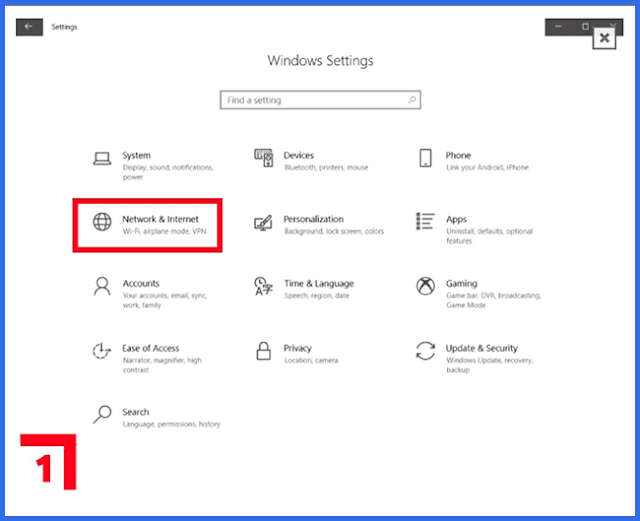
Task: Click 'Background, lock screen, colors' description
Action: (x=334, y=231)
